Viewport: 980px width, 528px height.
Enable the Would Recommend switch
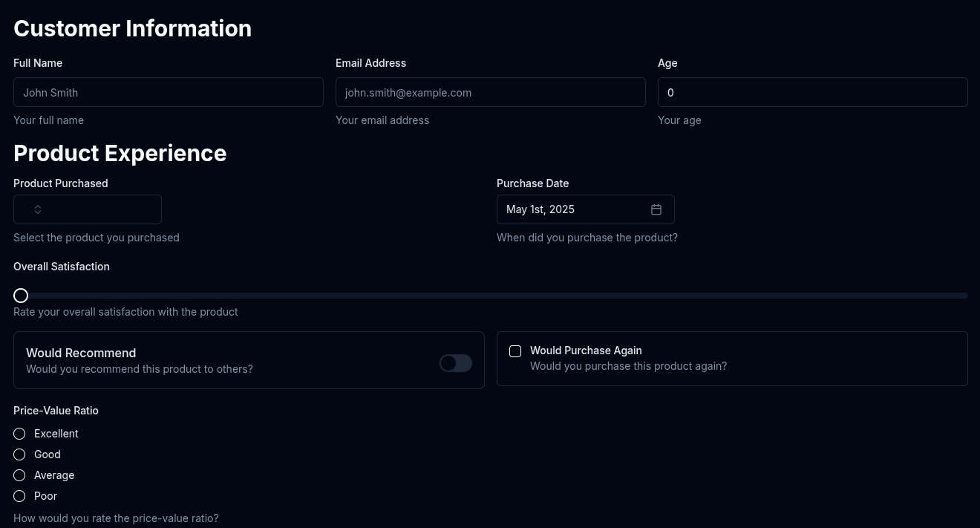click(456, 363)
